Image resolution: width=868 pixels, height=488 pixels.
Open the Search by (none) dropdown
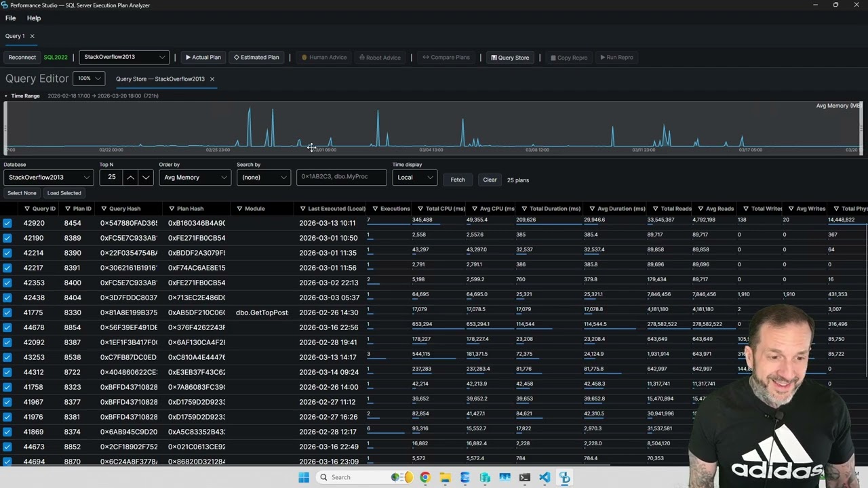pos(264,178)
